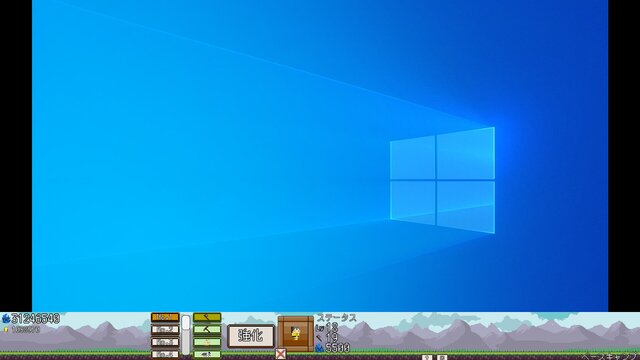The image size is (640, 360).
Task: Click the blue crystal icon beside 5500
Action: (320, 348)
